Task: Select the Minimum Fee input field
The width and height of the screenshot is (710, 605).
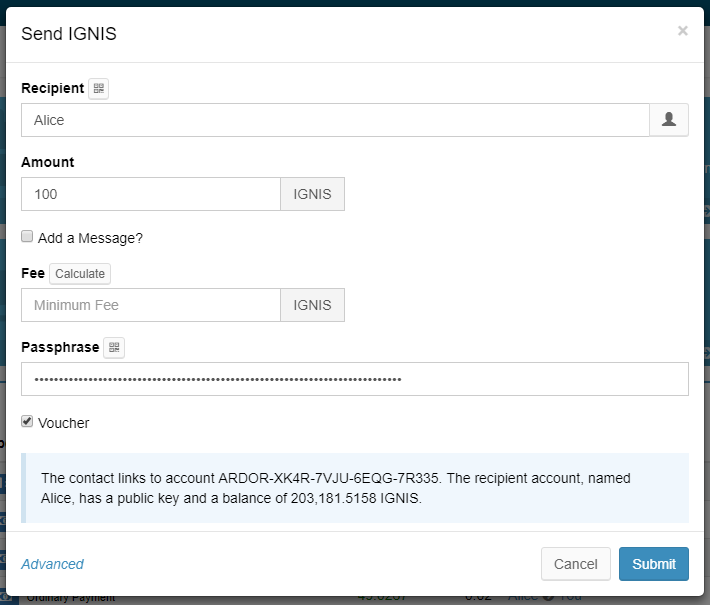Action: 150,305
